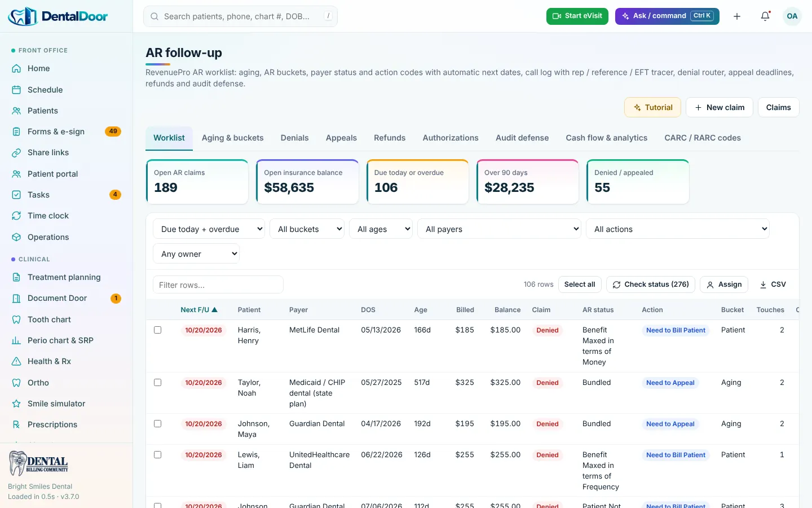Switch to Aging & buckets tab
The width and height of the screenshot is (812, 508).
[x=232, y=138]
